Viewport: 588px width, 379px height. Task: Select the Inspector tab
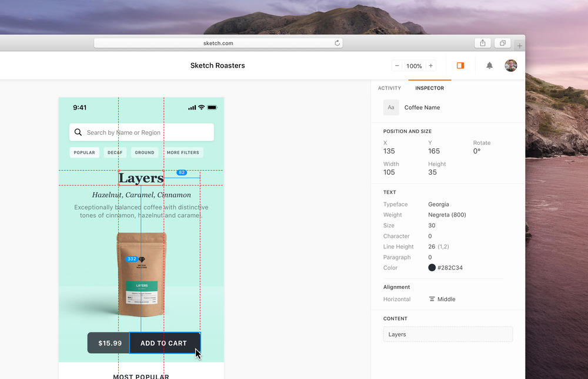tap(430, 88)
